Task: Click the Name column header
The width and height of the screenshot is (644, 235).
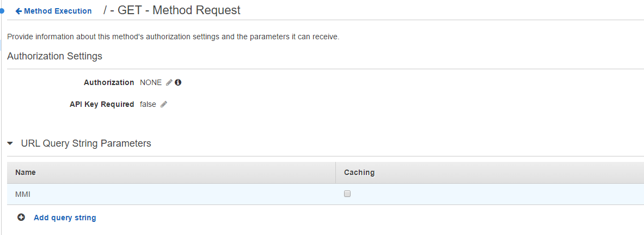Action: (26, 172)
